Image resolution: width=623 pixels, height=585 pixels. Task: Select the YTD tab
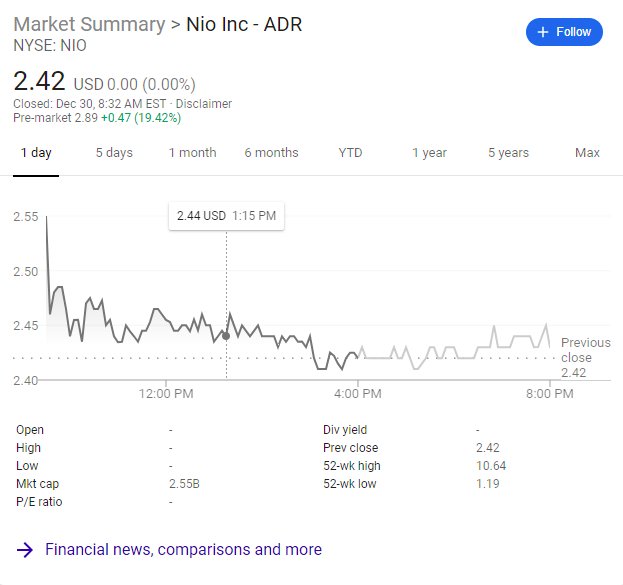(x=350, y=153)
